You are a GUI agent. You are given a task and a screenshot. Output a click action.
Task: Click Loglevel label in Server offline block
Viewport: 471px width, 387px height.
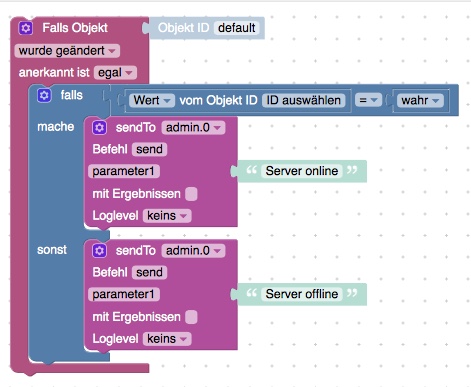pyautogui.click(x=115, y=339)
